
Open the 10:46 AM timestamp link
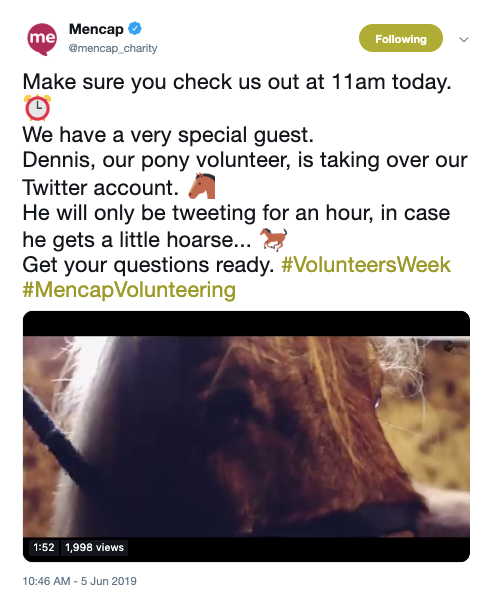pos(79,581)
